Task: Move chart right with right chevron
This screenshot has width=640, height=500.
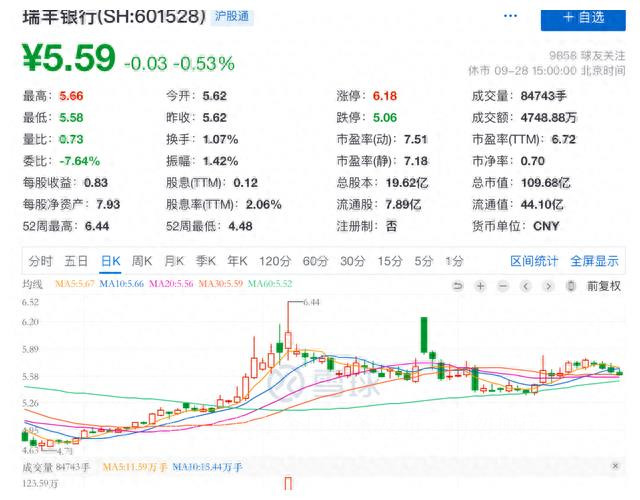Action: pos(549,286)
